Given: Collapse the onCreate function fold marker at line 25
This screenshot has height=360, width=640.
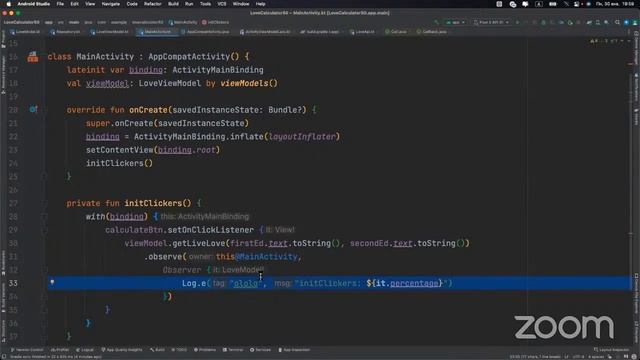Looking at the screenshot, I should (44, 176).
